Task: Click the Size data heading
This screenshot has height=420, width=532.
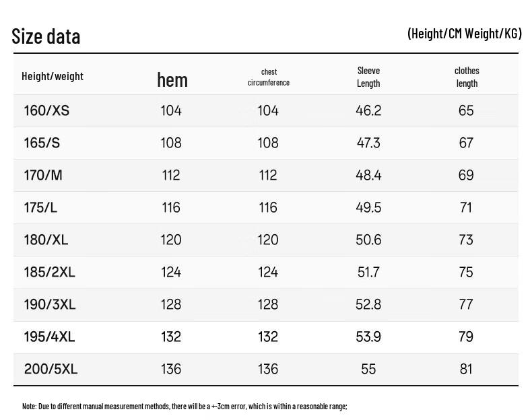Action: pos(46,36)
